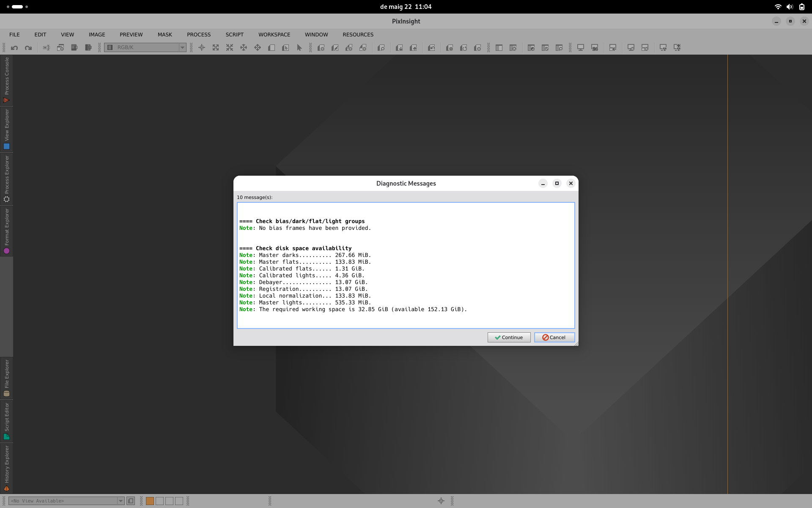This screenshot has height=508, width=812.
Task: Minimize the Diagnostic Messages dialog
Action: 543,183
